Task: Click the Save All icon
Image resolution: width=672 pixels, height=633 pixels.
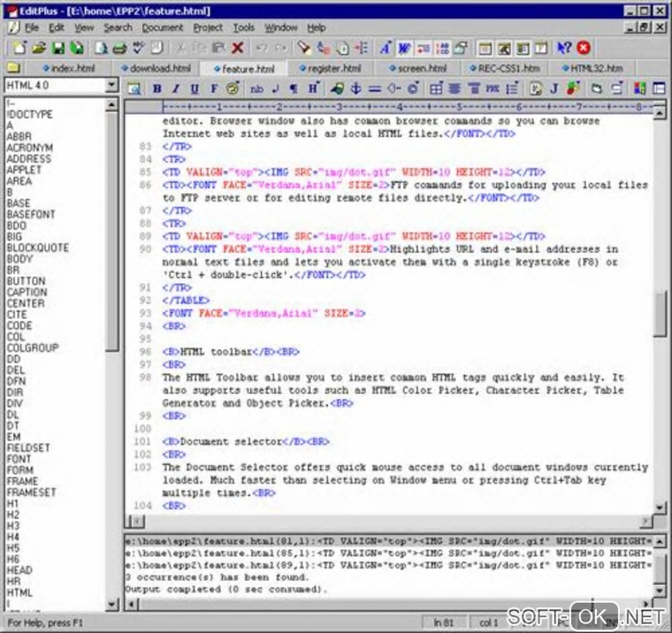Action: (77, 48)
